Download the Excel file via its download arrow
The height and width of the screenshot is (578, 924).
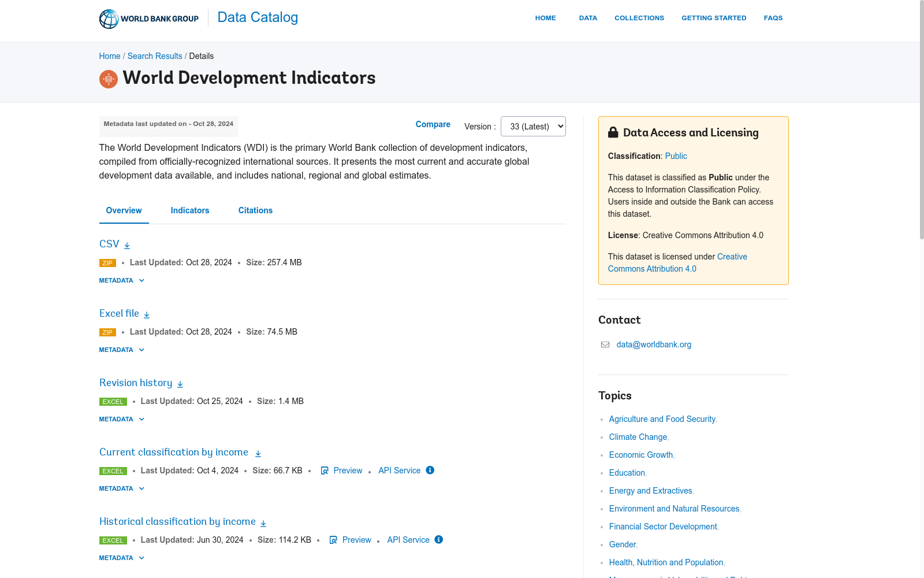coord(147,314)
